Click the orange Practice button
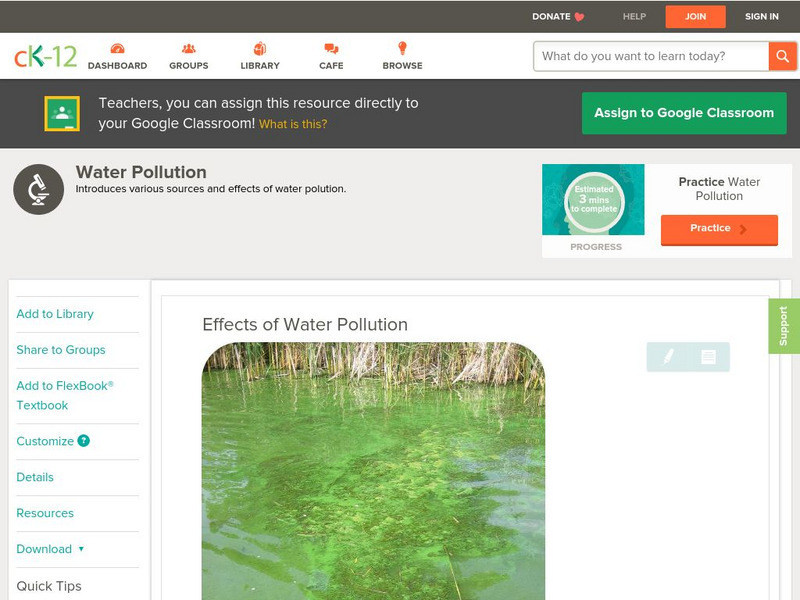The image size is (800, 600). click(718, 229)
